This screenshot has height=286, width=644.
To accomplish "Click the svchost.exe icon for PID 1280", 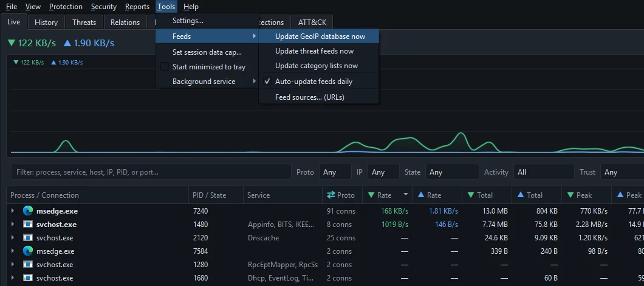I will pyautogui.click(x=28, y=265).
